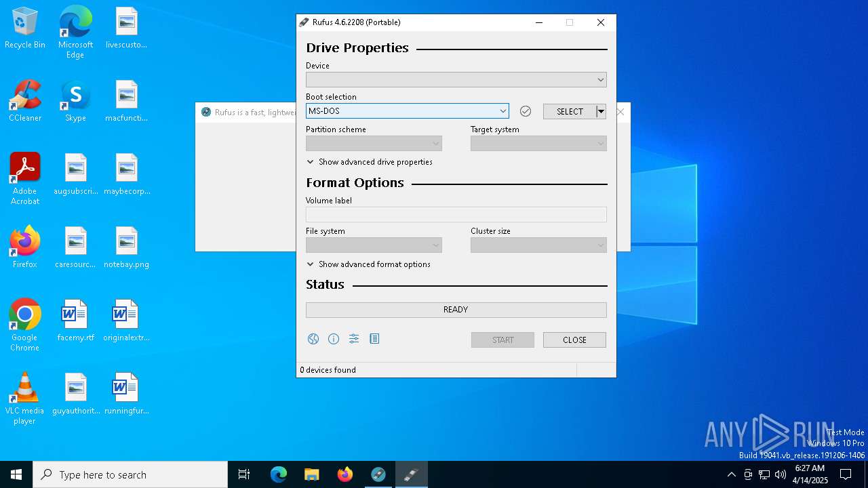Open the Cluster size dropdown
The width and height of the screenshot is (868, 488).
tap(538, 245)
